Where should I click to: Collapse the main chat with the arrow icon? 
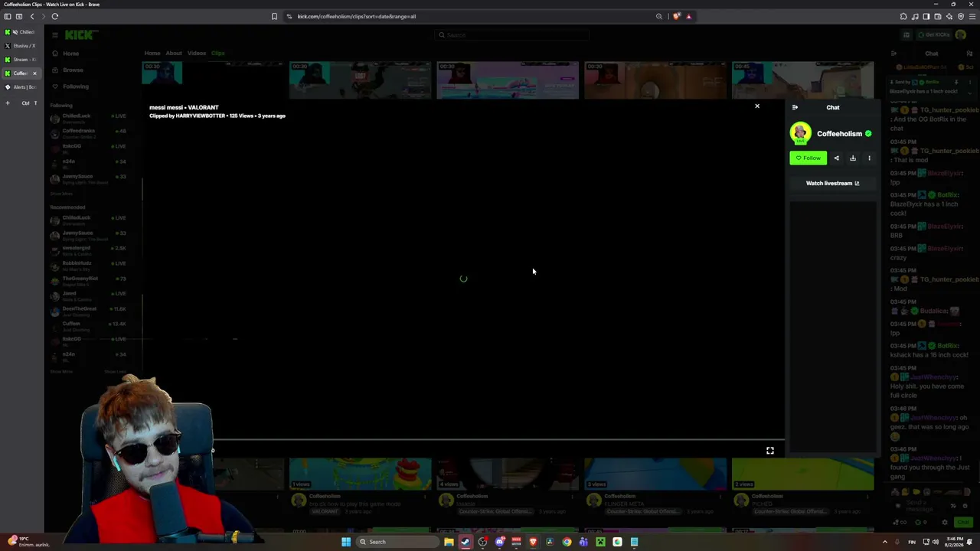point(893,54)
